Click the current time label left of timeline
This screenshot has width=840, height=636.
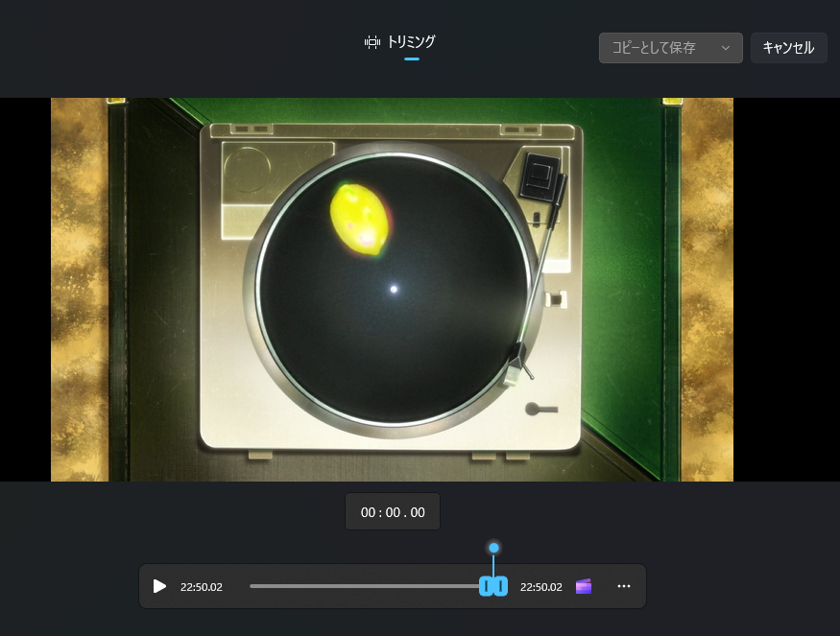click(x=202, y=587)
